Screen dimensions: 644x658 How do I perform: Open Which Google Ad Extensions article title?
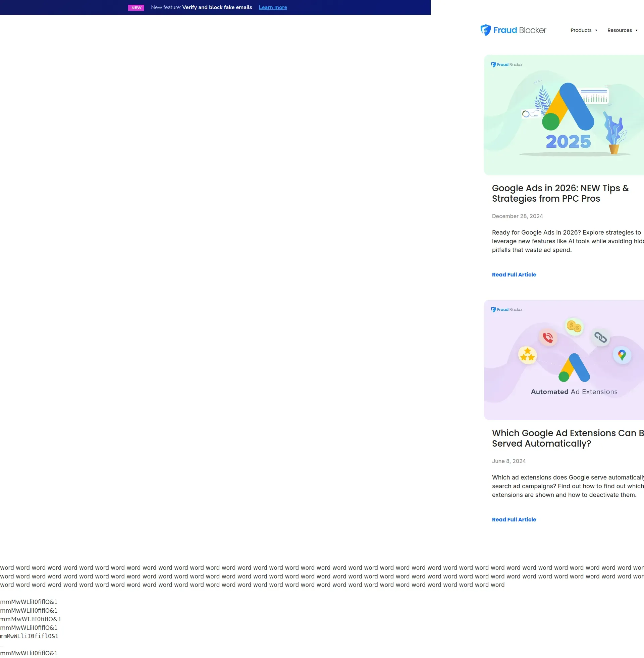point(568,438)
